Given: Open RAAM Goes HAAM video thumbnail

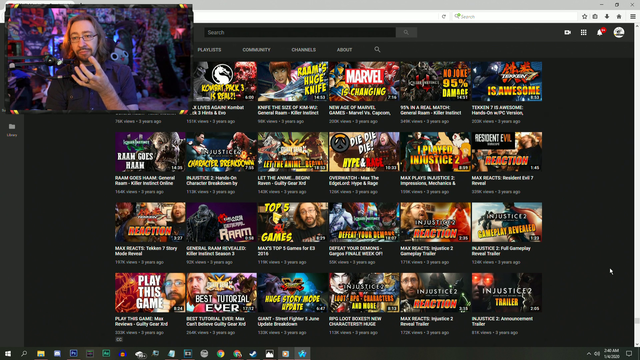Looking at the screenshot, I should 150,152.
